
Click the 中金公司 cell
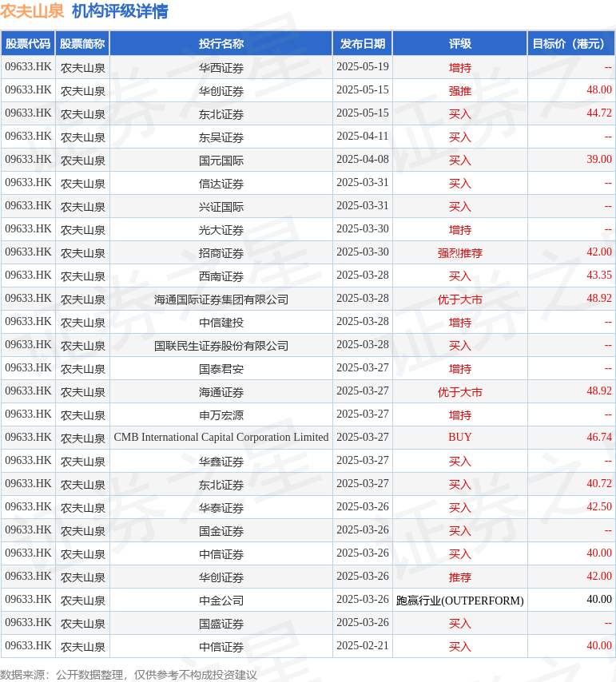point(221,601)
